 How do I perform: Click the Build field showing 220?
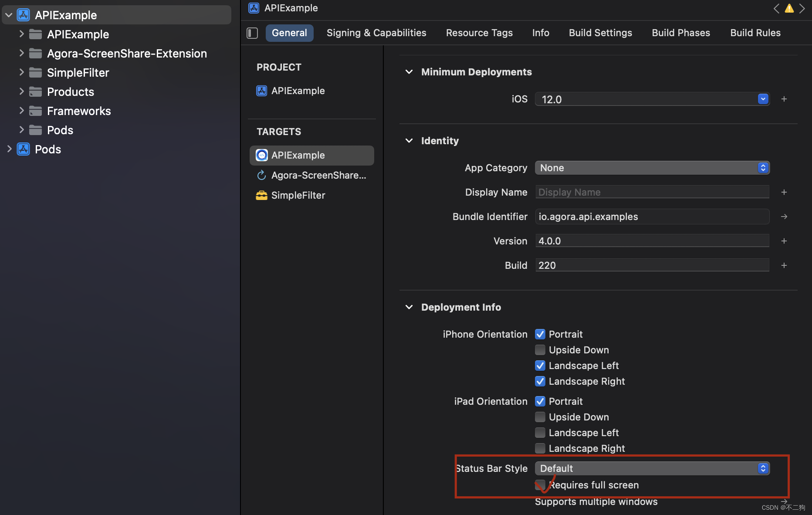click(652, 265)
